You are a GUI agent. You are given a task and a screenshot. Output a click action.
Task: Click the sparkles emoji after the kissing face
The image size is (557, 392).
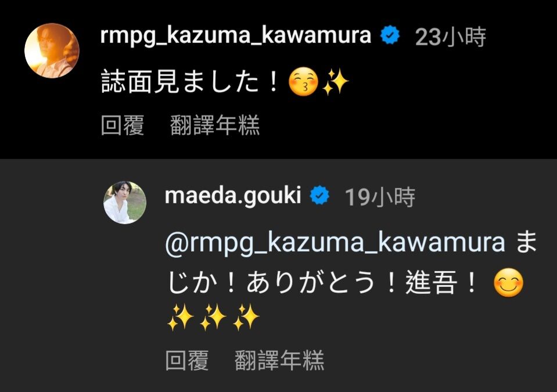[335, 82]
